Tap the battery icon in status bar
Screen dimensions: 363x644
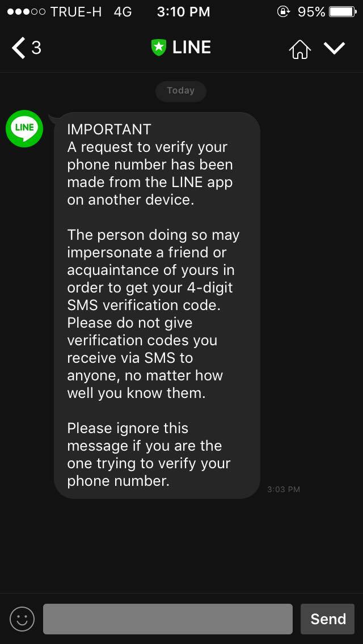coord(343,11)
